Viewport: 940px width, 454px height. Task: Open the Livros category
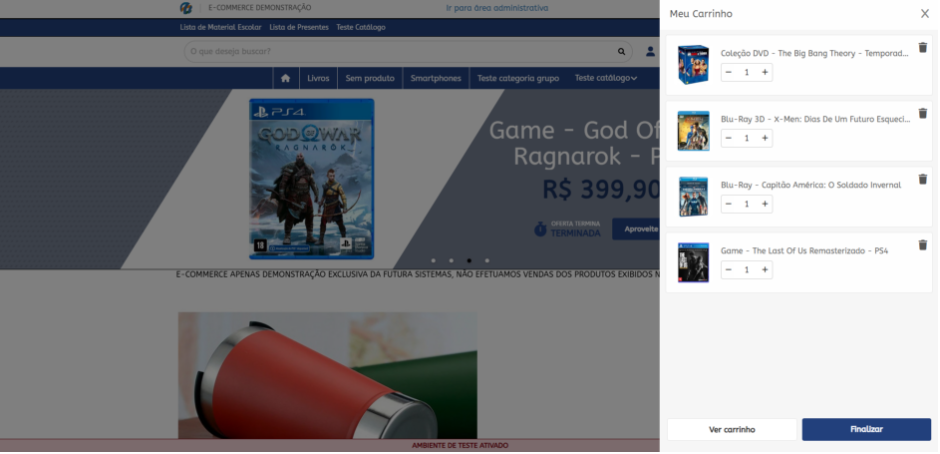click(x=318, y=78)
